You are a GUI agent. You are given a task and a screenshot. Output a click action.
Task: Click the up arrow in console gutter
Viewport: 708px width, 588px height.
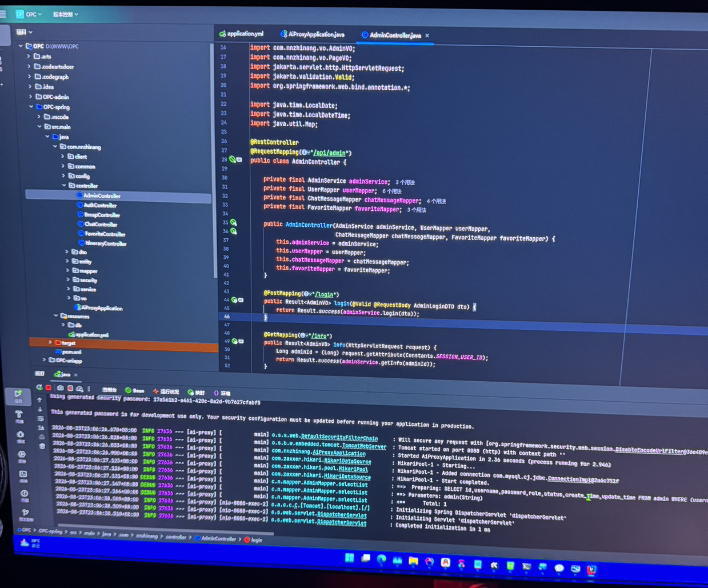click(39, 401)
